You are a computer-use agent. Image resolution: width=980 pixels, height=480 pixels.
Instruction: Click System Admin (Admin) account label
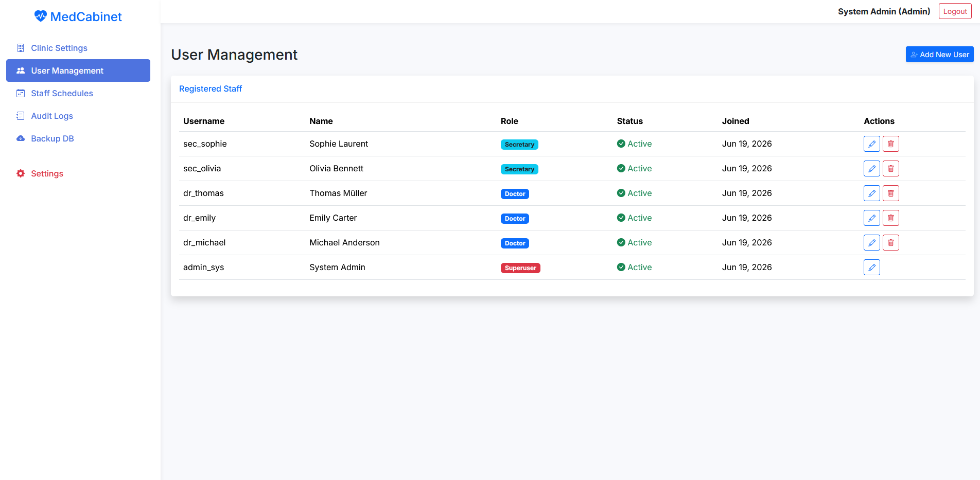(884, 11)
